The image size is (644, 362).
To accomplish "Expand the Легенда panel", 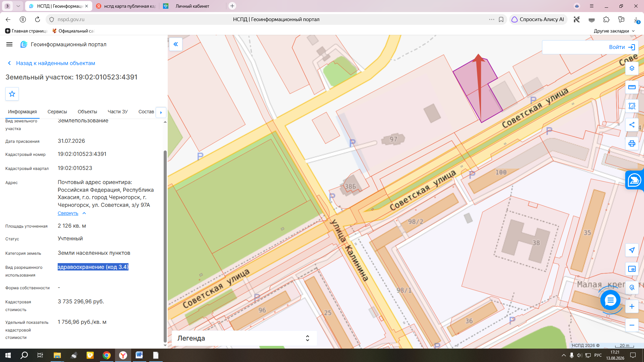I will 244,338.
